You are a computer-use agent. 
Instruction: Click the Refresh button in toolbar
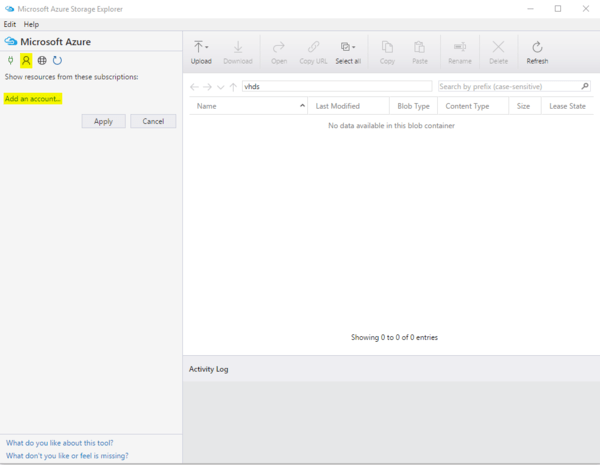[537, 52]
